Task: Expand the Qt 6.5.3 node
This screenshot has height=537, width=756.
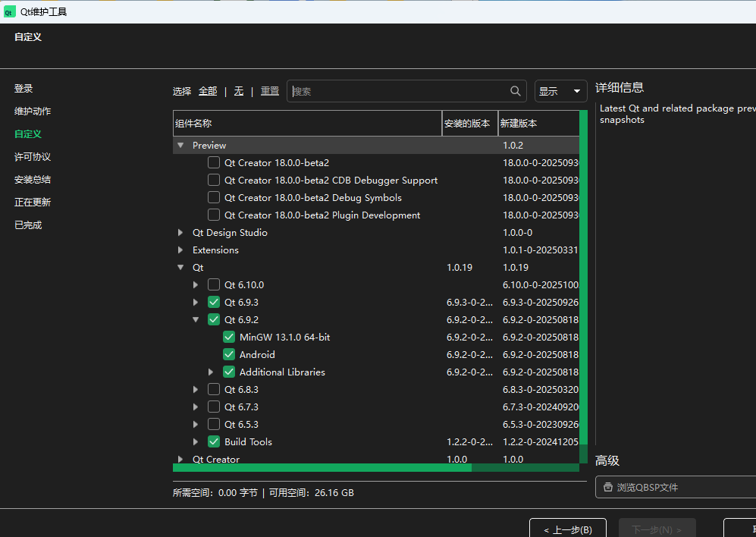Action: 196,424
